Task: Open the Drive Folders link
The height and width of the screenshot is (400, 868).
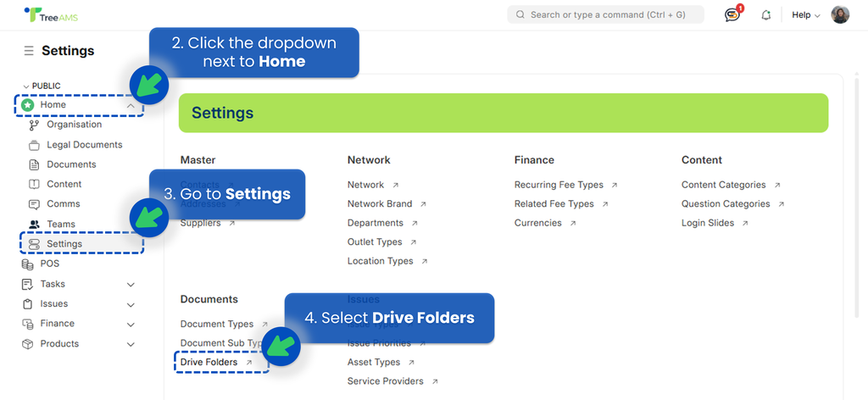Action: click(209, 362)
